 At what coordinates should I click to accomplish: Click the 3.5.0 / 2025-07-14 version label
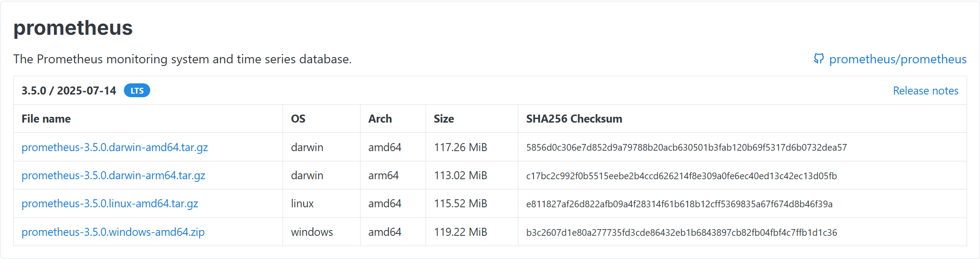pos(69,90)
